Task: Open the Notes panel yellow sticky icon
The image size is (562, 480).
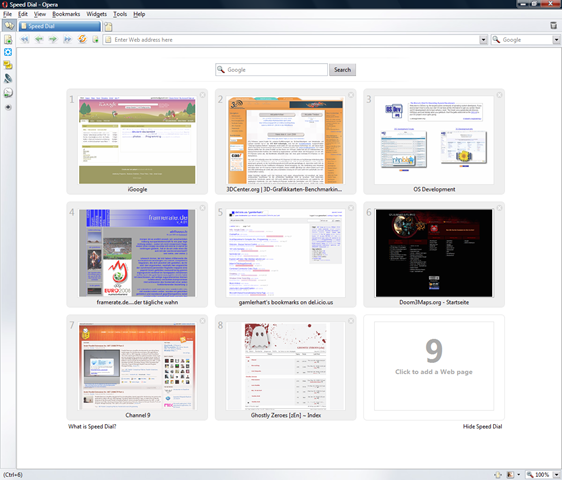Action: point(8,65)
